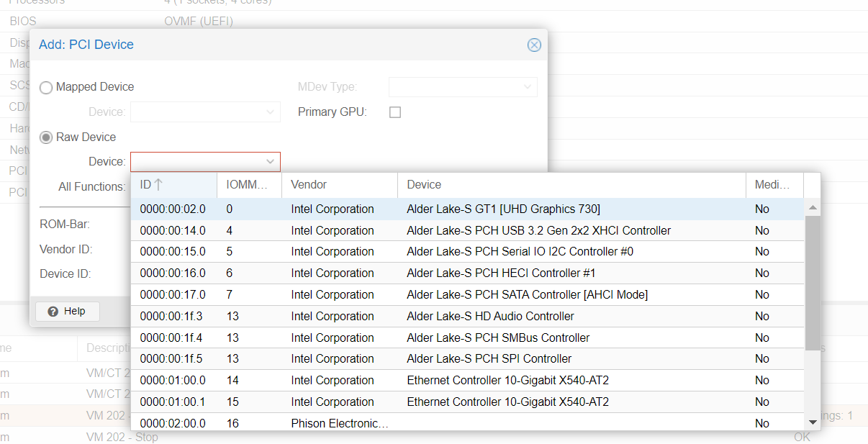Select Alder Lake-S PCH SATA Controller row
Screen dimensions: 868x444
[467, 295]
